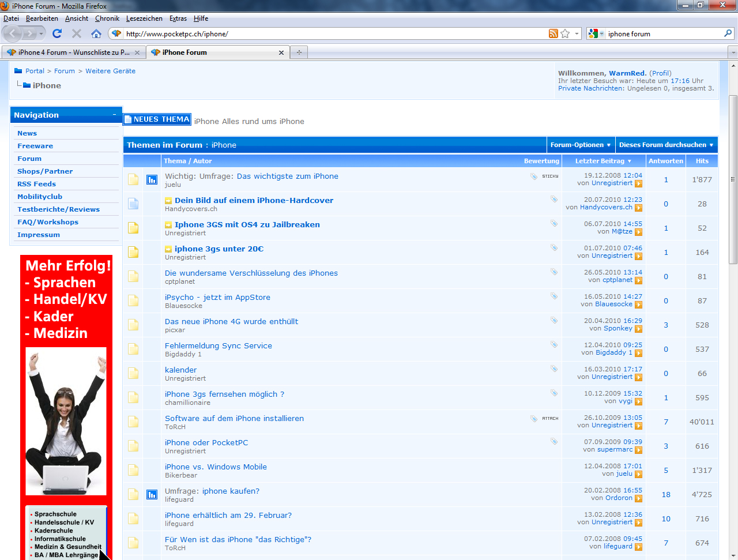Collapse the Navigation panel
Image resolution: width=738 pixels, height=560 pixels.
click(114, 115)
